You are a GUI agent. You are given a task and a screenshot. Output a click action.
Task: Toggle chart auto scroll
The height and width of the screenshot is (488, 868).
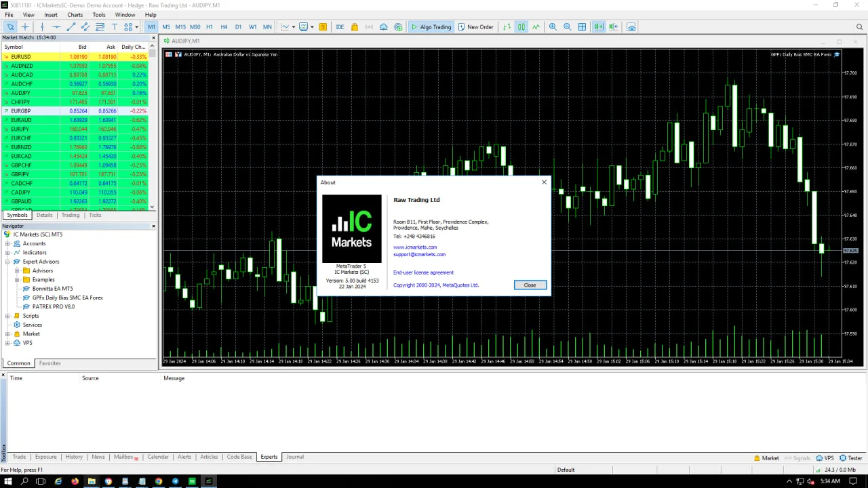599,27
